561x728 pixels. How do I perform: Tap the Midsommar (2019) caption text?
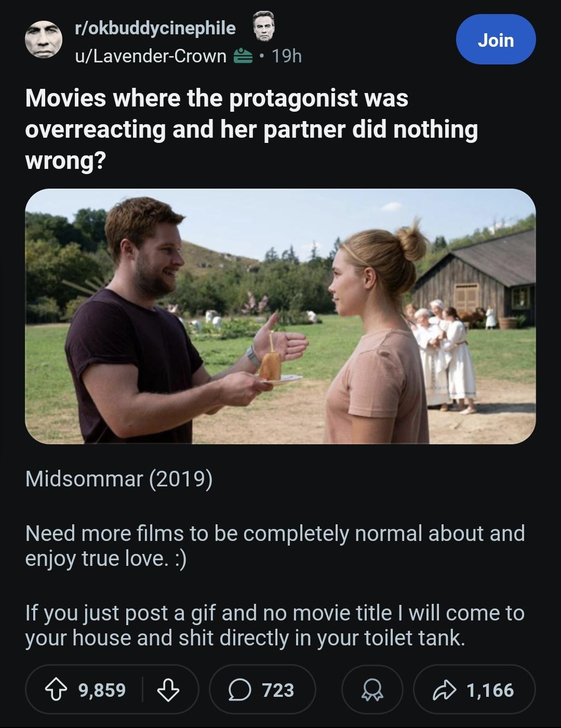coord(119,479)
